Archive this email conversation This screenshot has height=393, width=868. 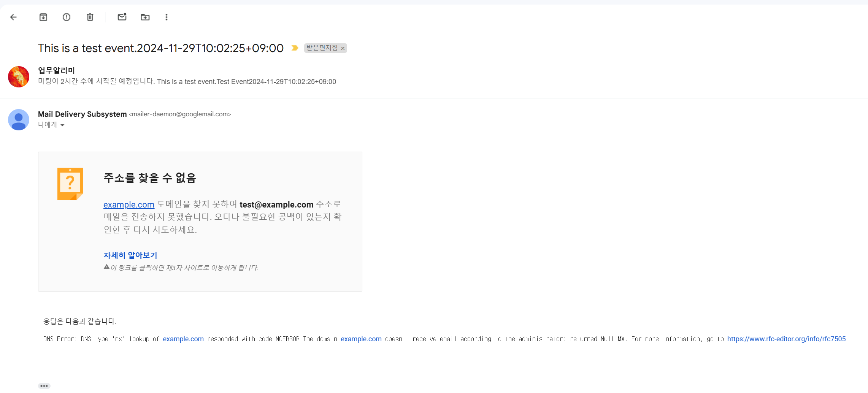(x=43, y=17)
